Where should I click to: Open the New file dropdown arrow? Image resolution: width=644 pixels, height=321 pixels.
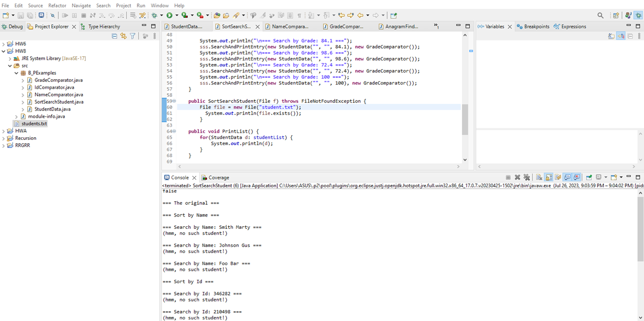13,15
